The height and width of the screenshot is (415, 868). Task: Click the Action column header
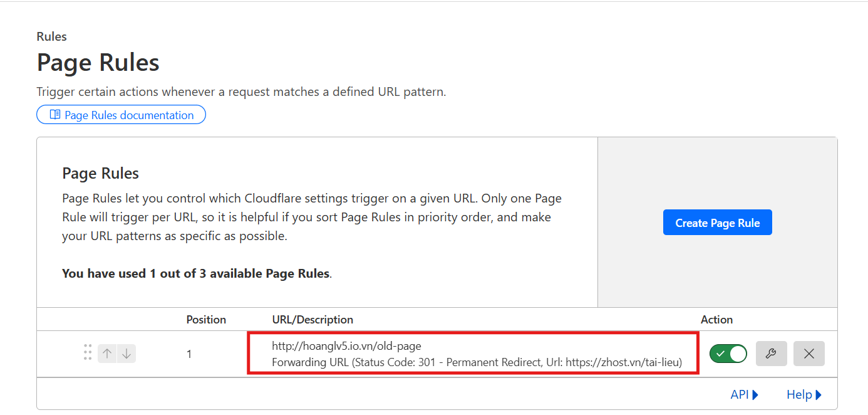click(716, 320)
